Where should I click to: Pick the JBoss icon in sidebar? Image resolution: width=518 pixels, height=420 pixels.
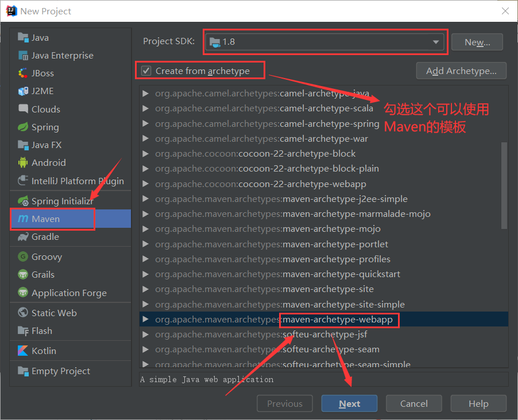click(23, 73)
